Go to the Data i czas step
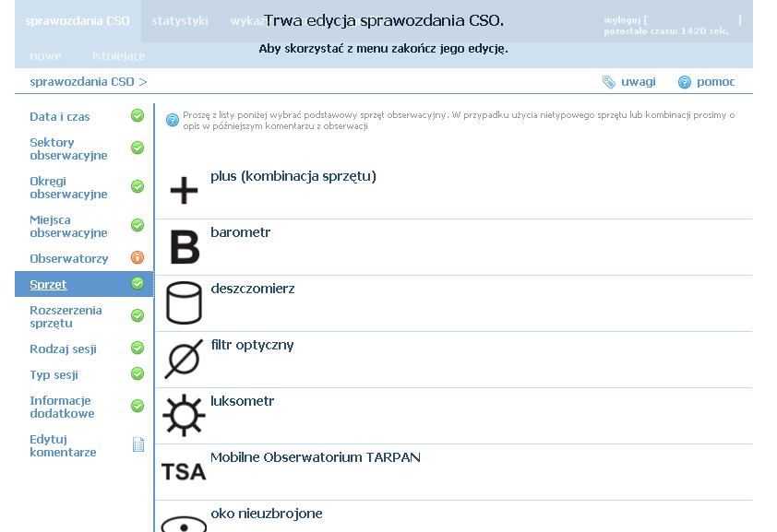Image resolution: width=777 pixels, height=532 pixels. (x=59, y=117)
